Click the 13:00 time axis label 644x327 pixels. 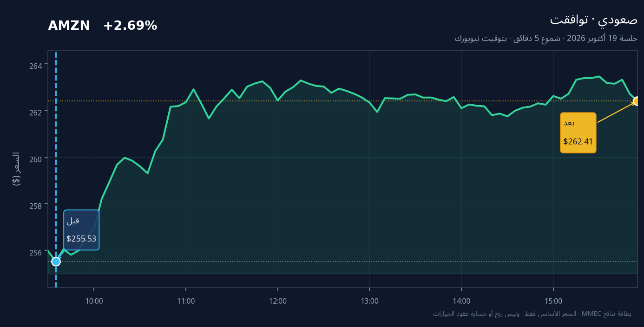[369, 301]
